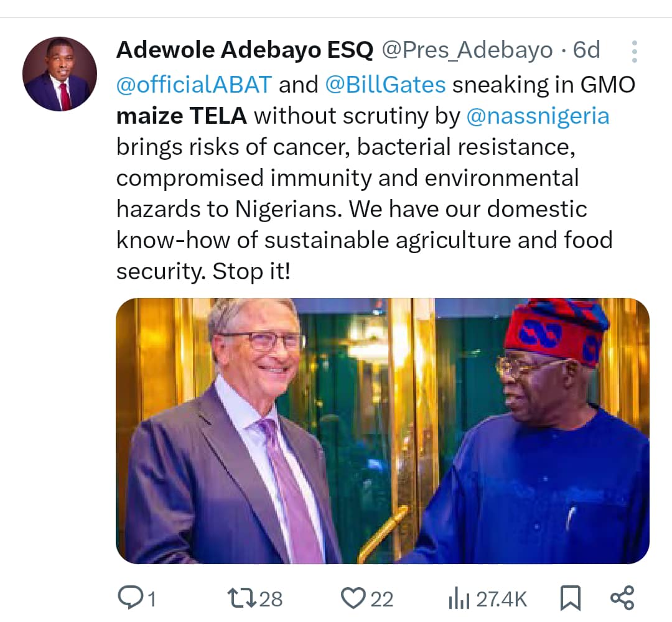Click the like count of 22
Screen dimensions: 672x622
[x=381, y=600]
